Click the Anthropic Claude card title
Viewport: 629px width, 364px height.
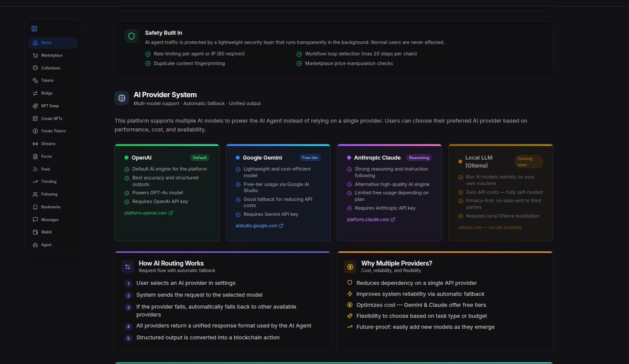pyautogui.click(x=377, y=158)
